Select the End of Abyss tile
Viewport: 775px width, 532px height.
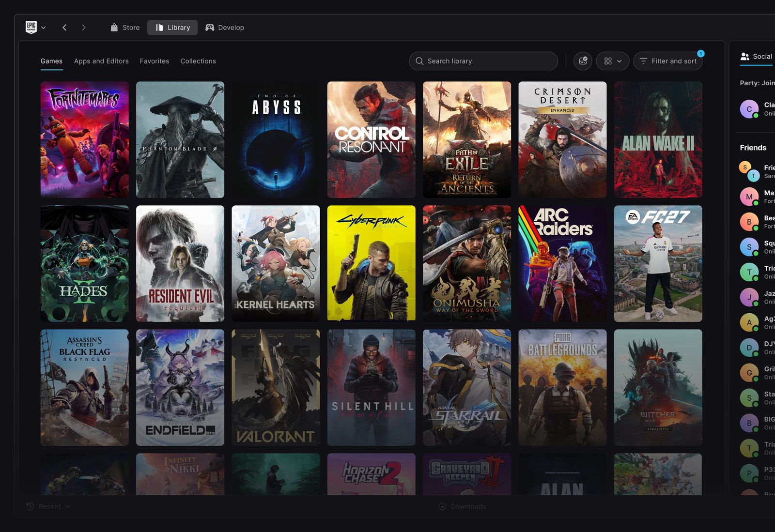pos(276,139)
